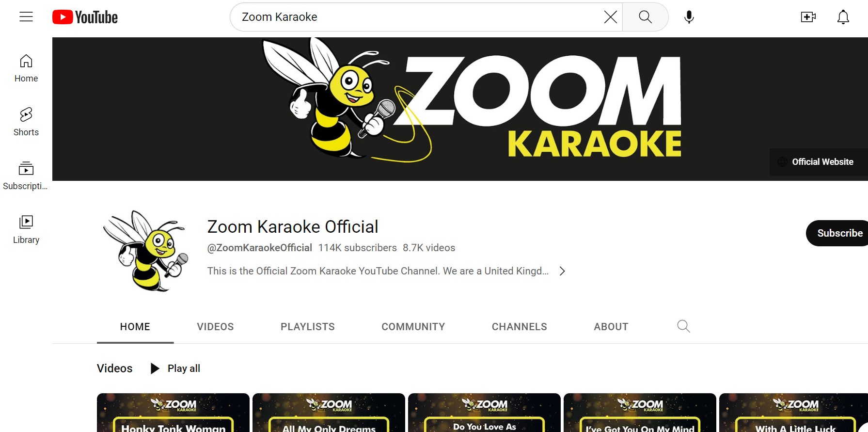Click Play all for Videos

click(175, 368)
